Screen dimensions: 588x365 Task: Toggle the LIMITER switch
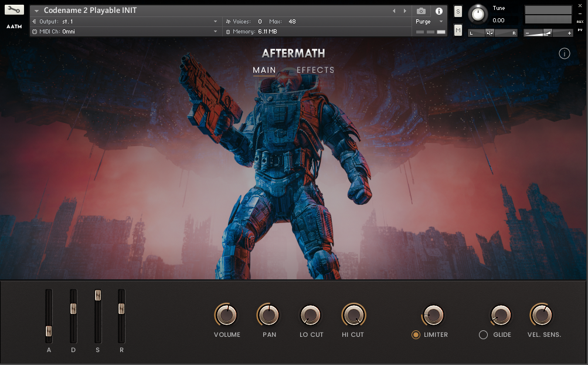tap(416, 334)
